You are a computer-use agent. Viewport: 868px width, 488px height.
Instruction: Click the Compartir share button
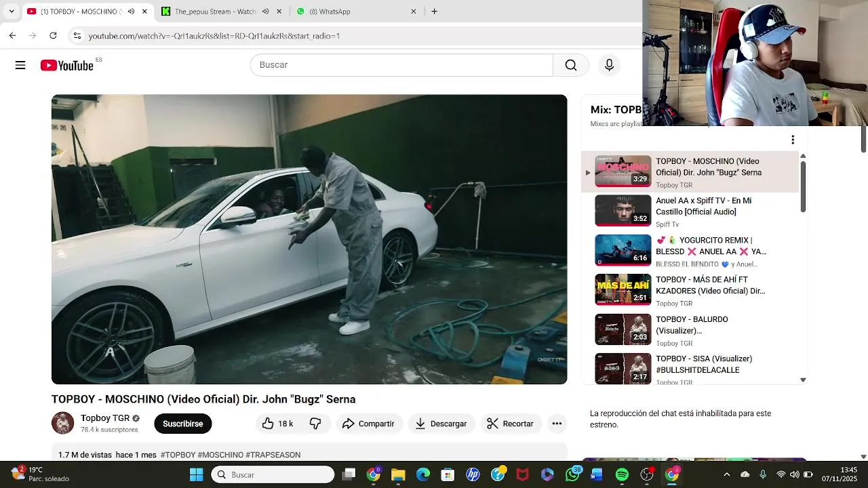pos(368,424)
